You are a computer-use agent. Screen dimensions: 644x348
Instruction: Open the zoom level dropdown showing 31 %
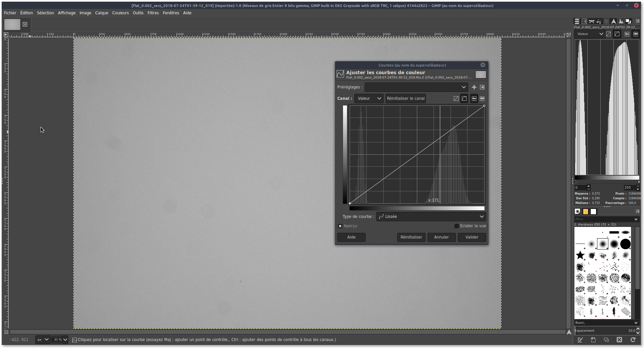click(61, 340)
